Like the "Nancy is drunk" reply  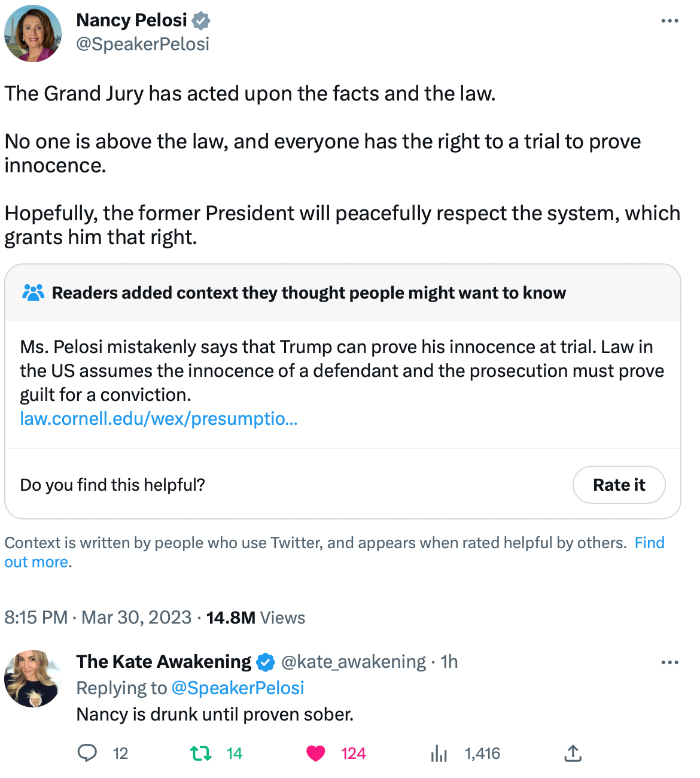316,753
